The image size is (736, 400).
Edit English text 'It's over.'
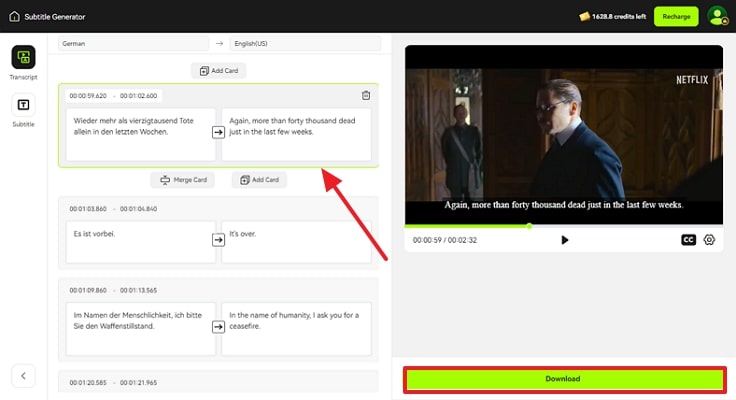click(296, 242)
